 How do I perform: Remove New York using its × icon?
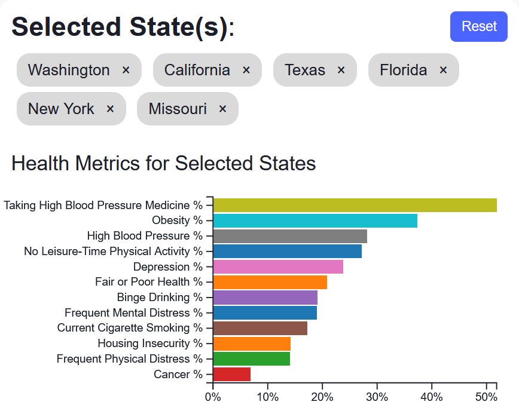click(x=110, y=109)
